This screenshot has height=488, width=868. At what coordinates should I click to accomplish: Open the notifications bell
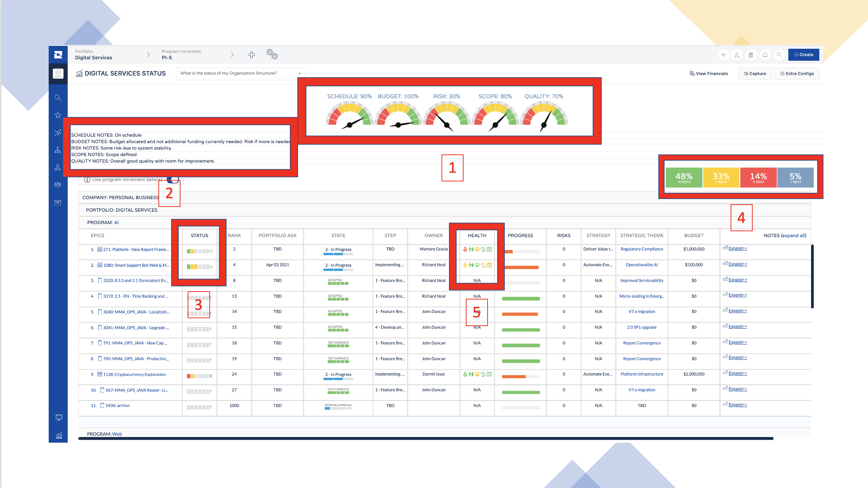[x=765, y=55]
